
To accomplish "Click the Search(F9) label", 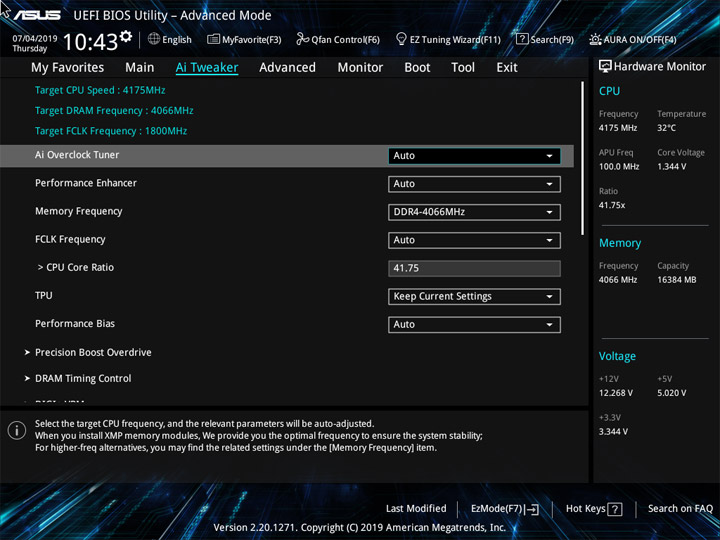I will (x=552, y=40).
